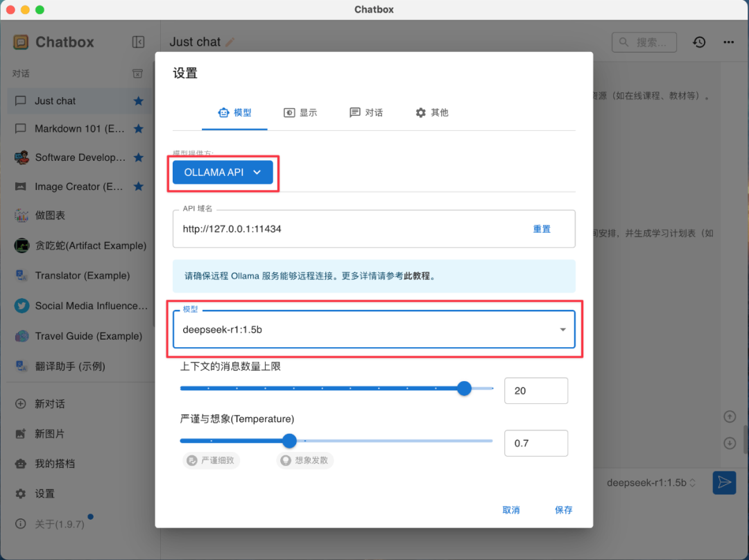Open the three-dot more options menu

tap(729, 42)
